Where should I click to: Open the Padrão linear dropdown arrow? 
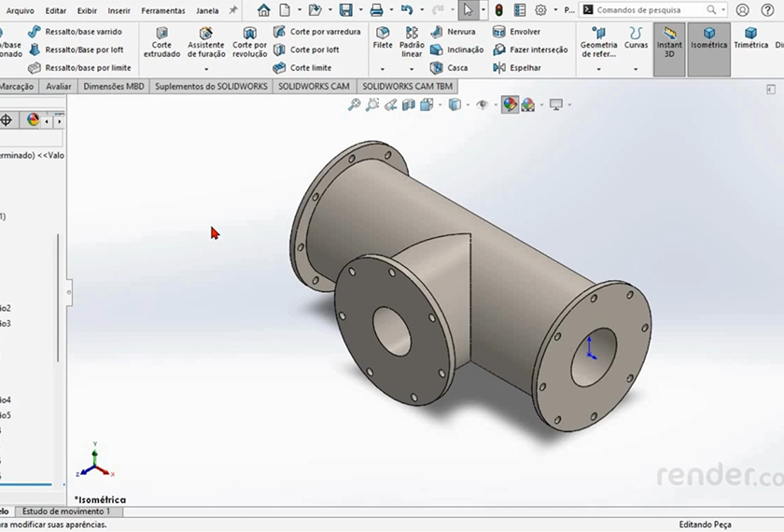(411, 70)
